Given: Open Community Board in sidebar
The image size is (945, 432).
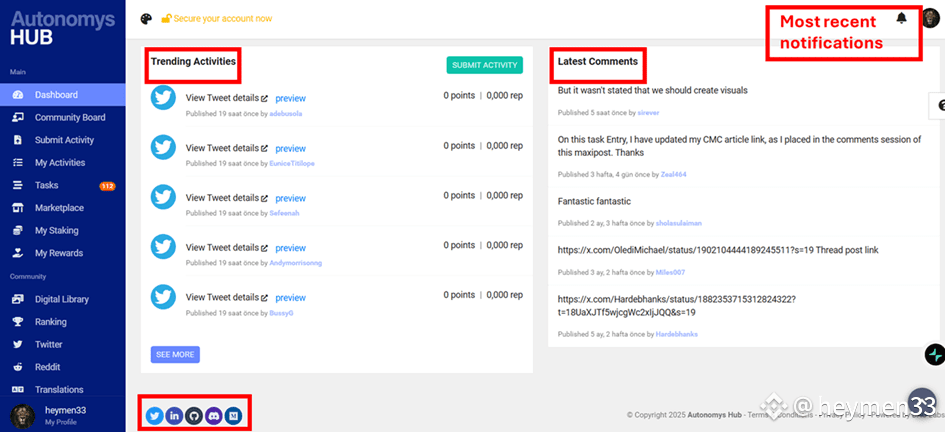Looking at the screenshot, I should click(x=63, y=117).
